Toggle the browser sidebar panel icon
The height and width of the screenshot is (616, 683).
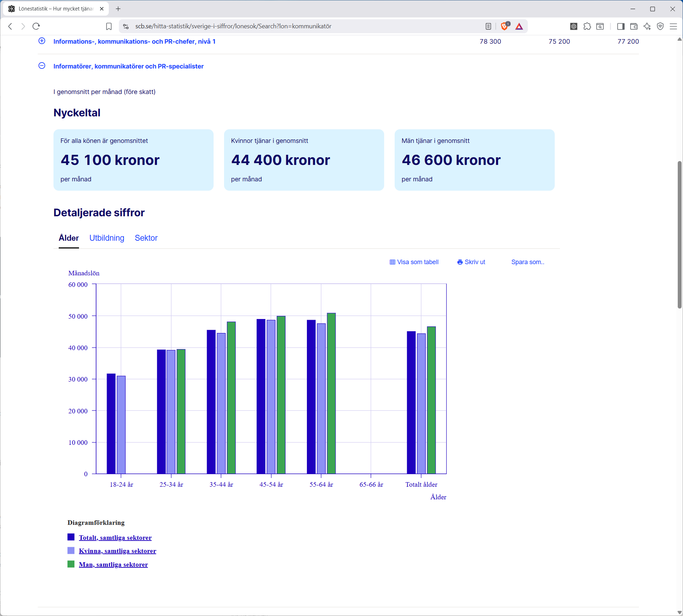click(621, 26)
